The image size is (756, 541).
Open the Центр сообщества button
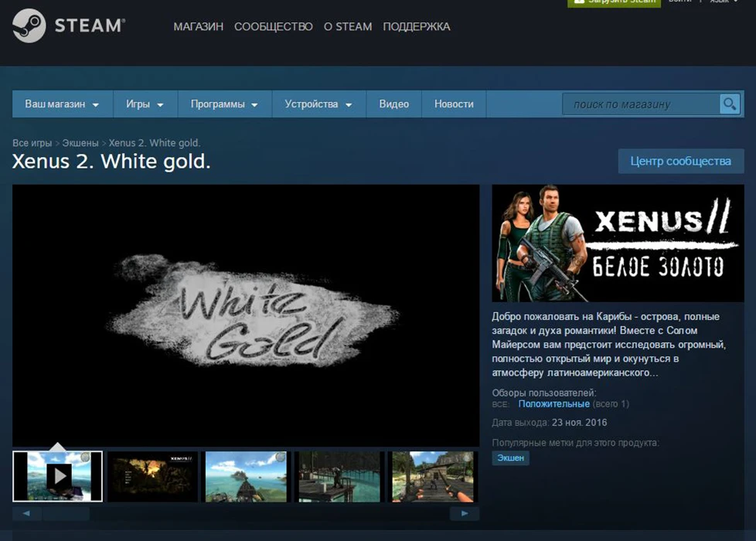click(x=681, y=161)
